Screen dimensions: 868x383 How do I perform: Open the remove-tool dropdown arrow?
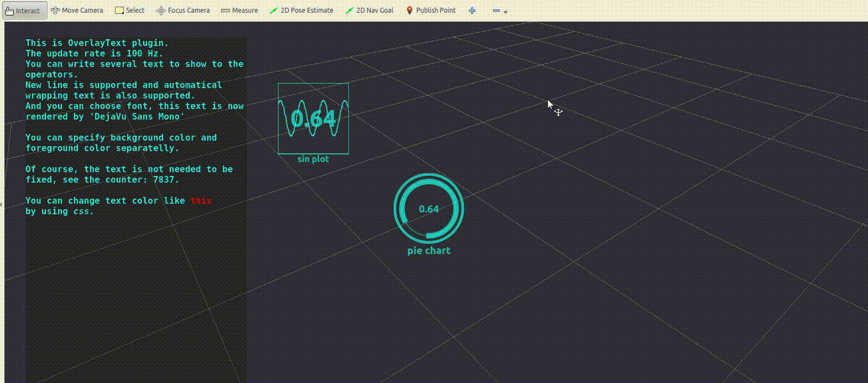click(x=505, y=12)
